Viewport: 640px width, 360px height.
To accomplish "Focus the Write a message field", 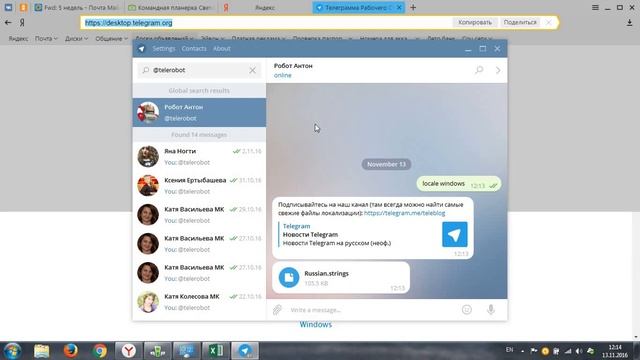I will point(371,310).
